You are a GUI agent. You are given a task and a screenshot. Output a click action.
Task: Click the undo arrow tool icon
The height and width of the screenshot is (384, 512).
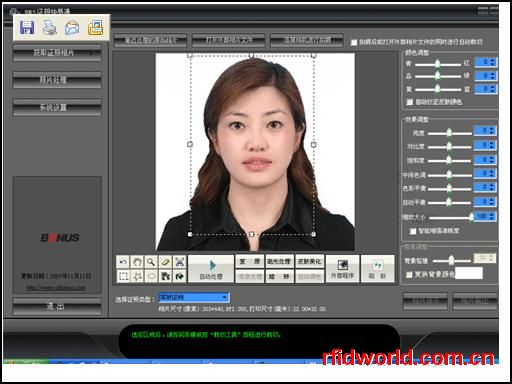pyautogui.click(x=123, y=262)
